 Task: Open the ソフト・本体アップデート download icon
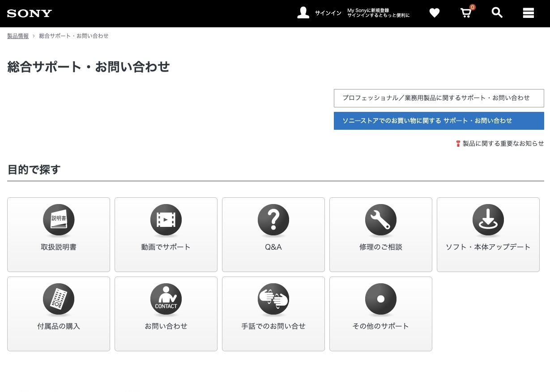[x=488, y=220]
